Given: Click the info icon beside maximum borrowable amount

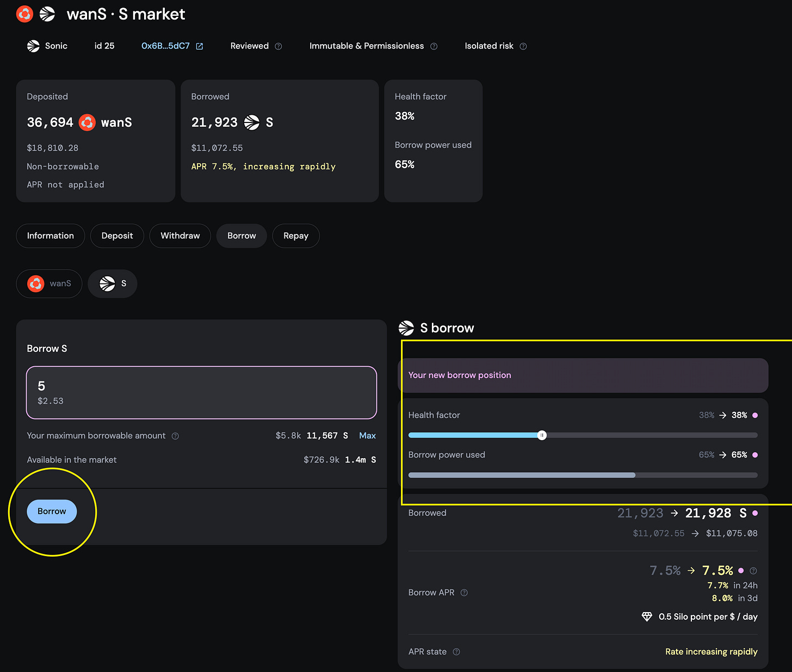Looking at the screenshot, I should [175, 436].
